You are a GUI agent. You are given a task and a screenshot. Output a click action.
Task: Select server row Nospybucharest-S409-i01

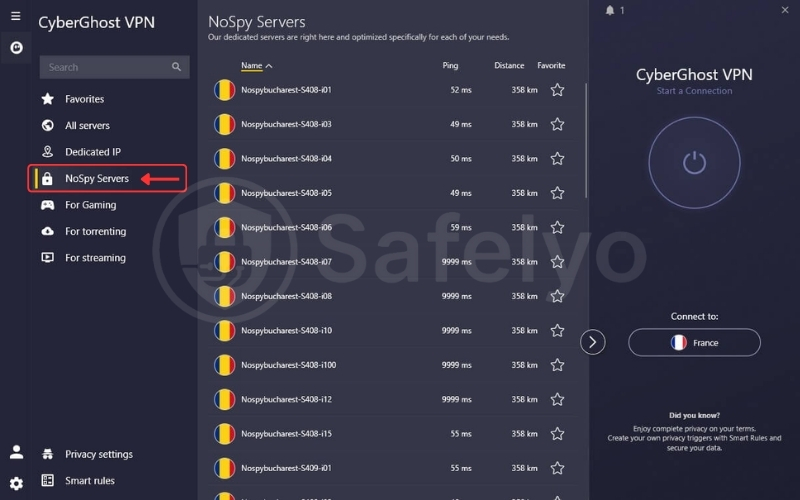tap(393, 468)
